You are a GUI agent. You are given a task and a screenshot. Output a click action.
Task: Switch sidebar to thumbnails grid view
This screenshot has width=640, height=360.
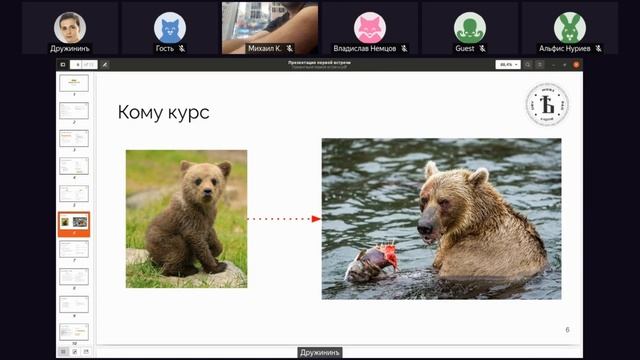coord(63,351)
